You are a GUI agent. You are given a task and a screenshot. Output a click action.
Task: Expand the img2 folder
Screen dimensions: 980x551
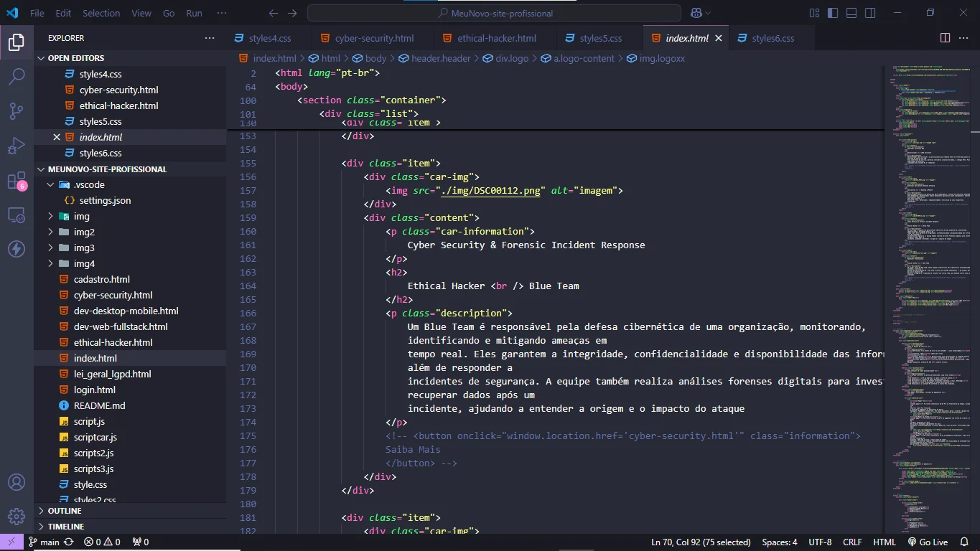pos(84,232)
